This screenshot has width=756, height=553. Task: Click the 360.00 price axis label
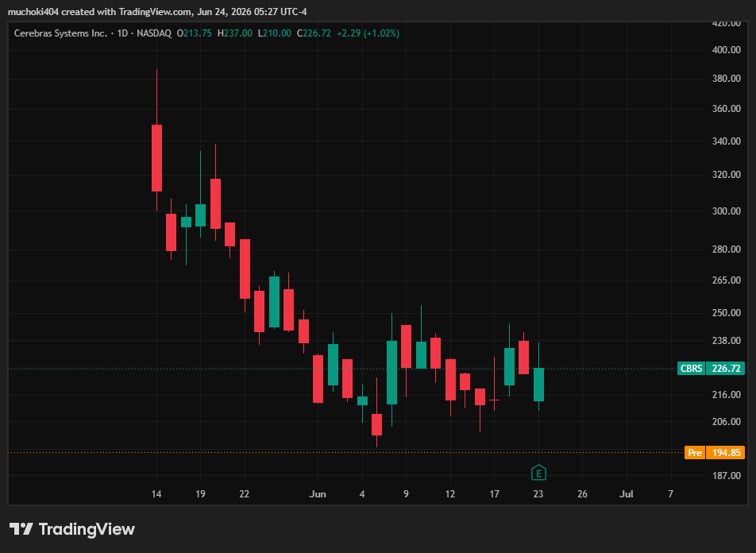coord(726,109)
